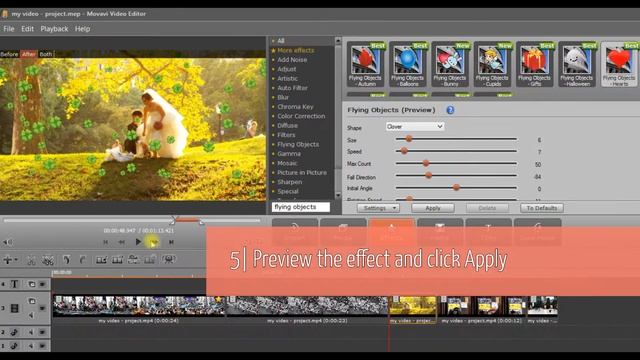Viewport: 640px width, 360px height.
Task: Click the Delete button
Action: (487, 208)
